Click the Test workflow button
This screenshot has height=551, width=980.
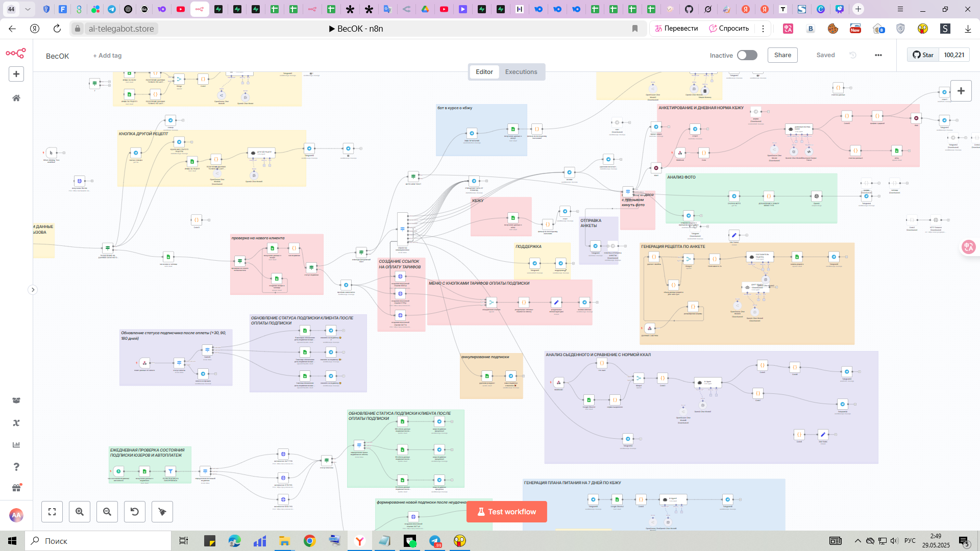(x=506, y=512)
